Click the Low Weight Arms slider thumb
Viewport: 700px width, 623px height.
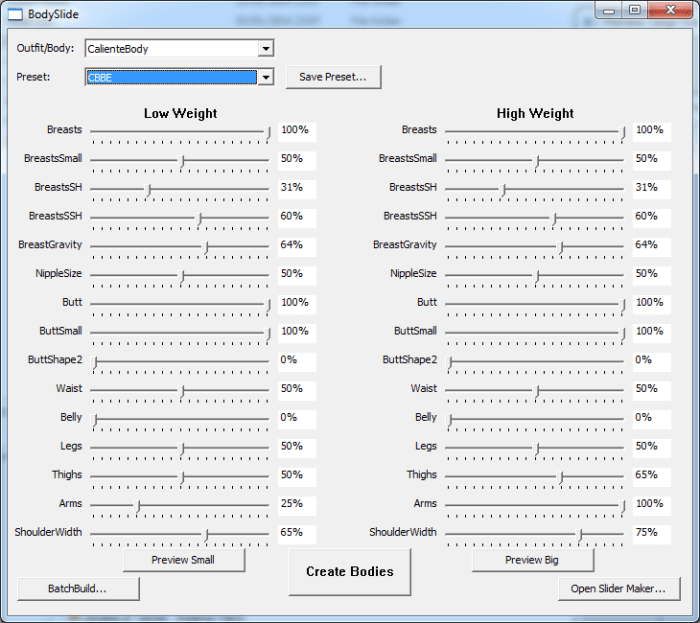(138, 506)
